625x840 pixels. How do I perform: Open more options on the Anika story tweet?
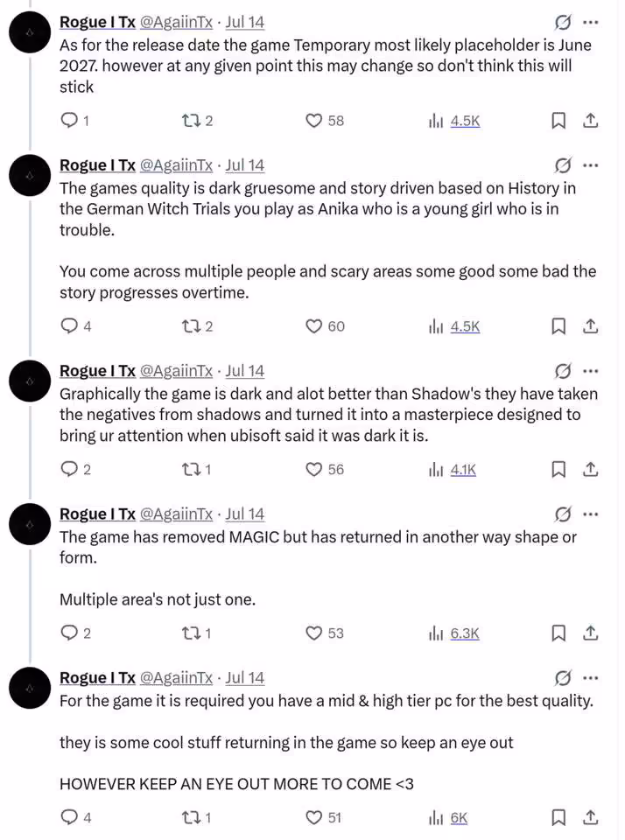tap(590, 165)
